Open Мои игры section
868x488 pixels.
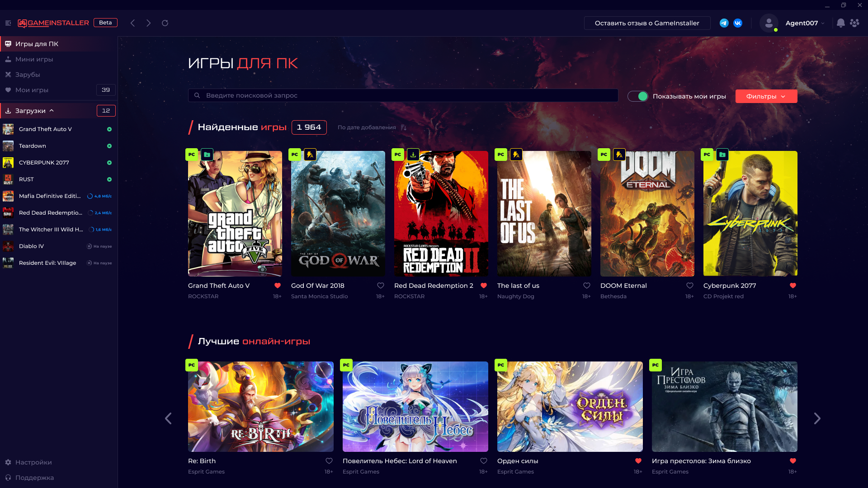pos(59,90)
